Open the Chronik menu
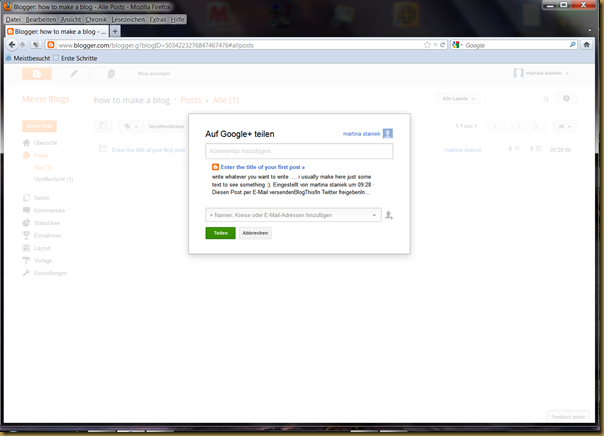 pyautogui.click(x=96, y=19)
